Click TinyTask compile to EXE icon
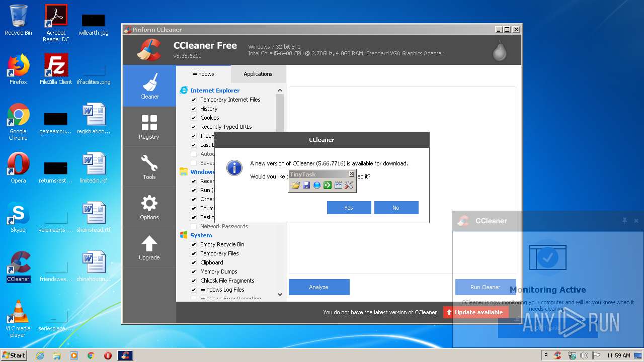 338,186
